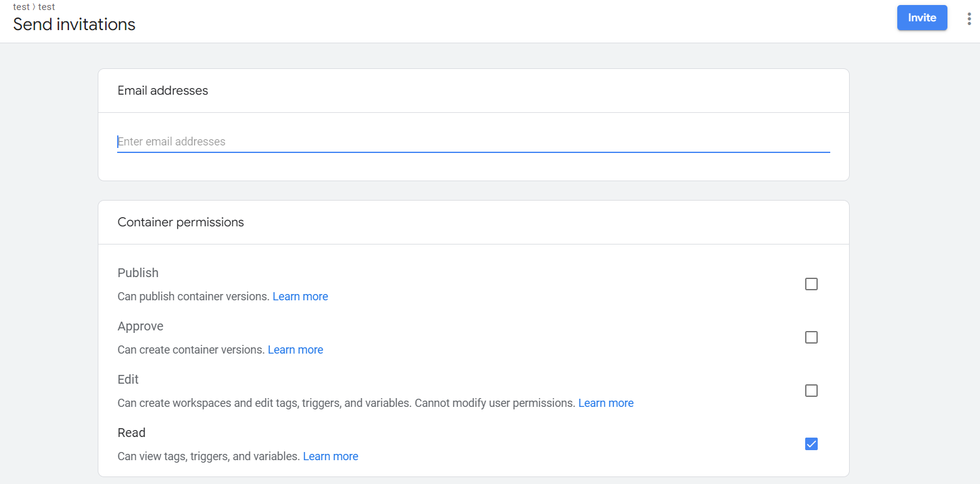980x484 pixels.
Task: Uncheck the Read permission checkbox
Action: (811, 444)
